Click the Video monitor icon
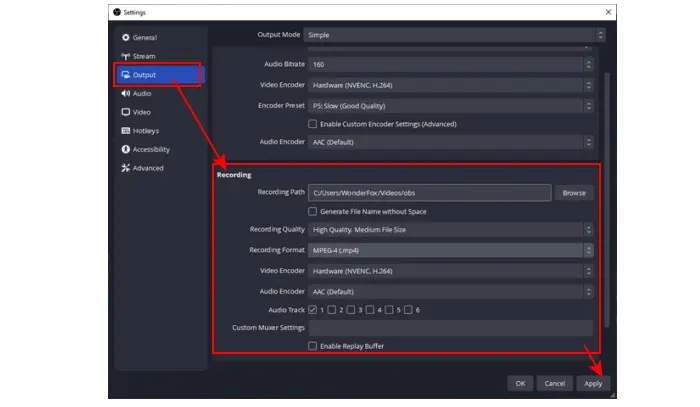The width and height of the screenshot is (700, 407). click(125, 112)
